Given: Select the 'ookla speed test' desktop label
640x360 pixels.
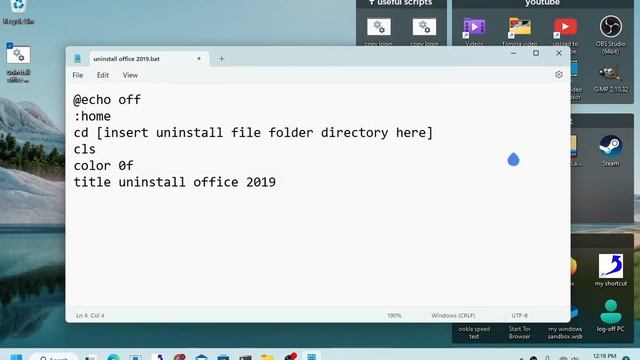Looking at the screenshot, I should click(x=474, y=333).
